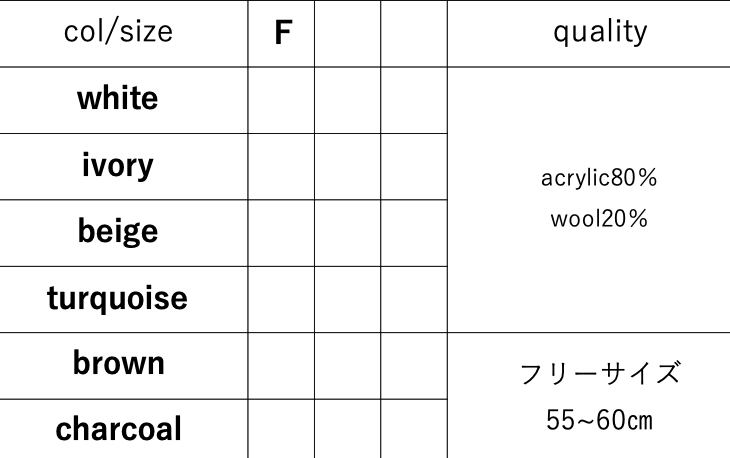Screen dimensions: 730x458
Task: Select the "brown" color row label
Action: [118, 364]
